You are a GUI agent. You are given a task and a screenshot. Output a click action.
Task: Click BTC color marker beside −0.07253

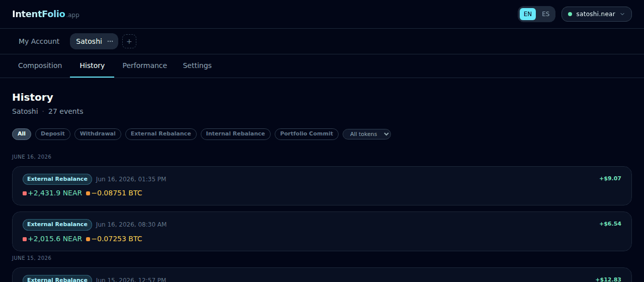tap(88, 239)
